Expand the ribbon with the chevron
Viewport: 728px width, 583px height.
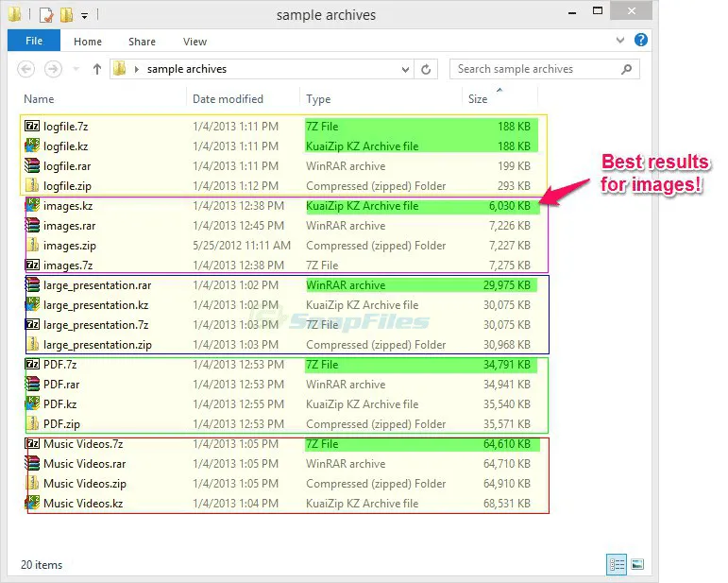coord(620,41)
